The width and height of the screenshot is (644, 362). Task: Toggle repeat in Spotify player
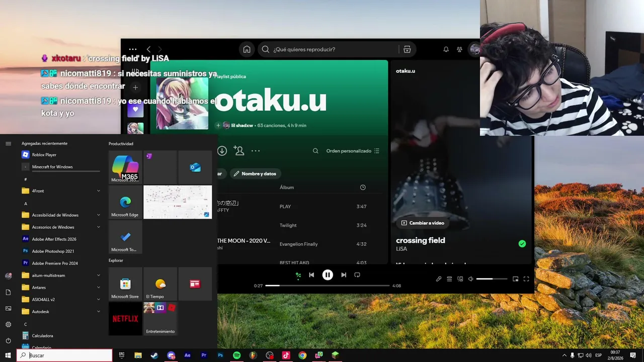357,275
